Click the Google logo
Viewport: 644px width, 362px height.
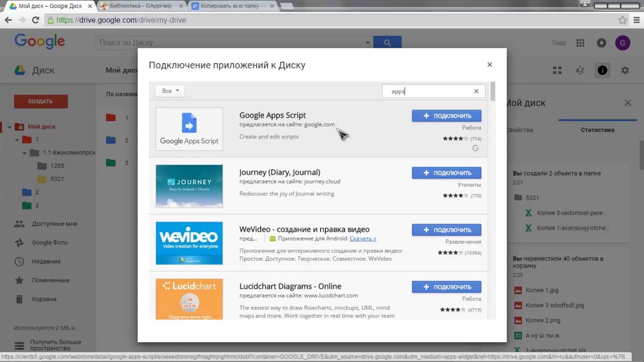(40, 42)
